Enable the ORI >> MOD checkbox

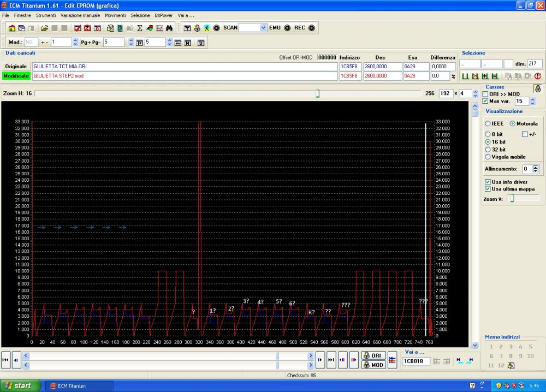pyautogui.click(x=485, y=94)
